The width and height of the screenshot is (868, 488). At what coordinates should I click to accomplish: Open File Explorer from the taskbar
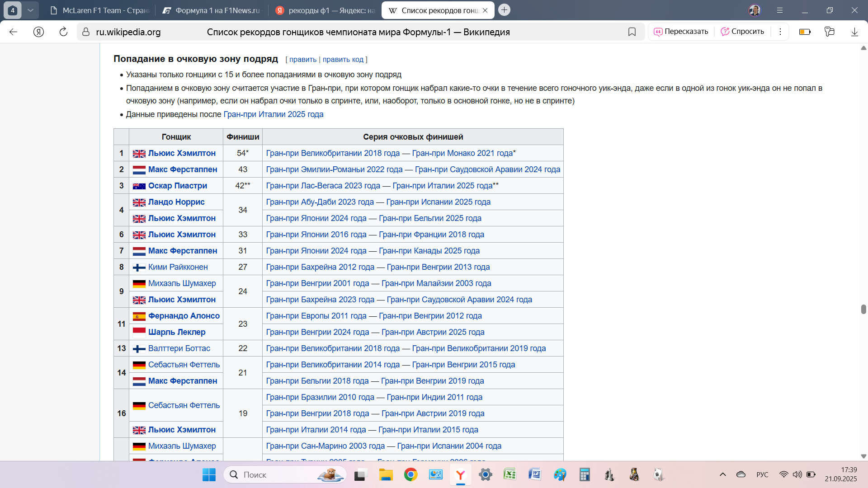pyautogui.click(x=386, y=474)
